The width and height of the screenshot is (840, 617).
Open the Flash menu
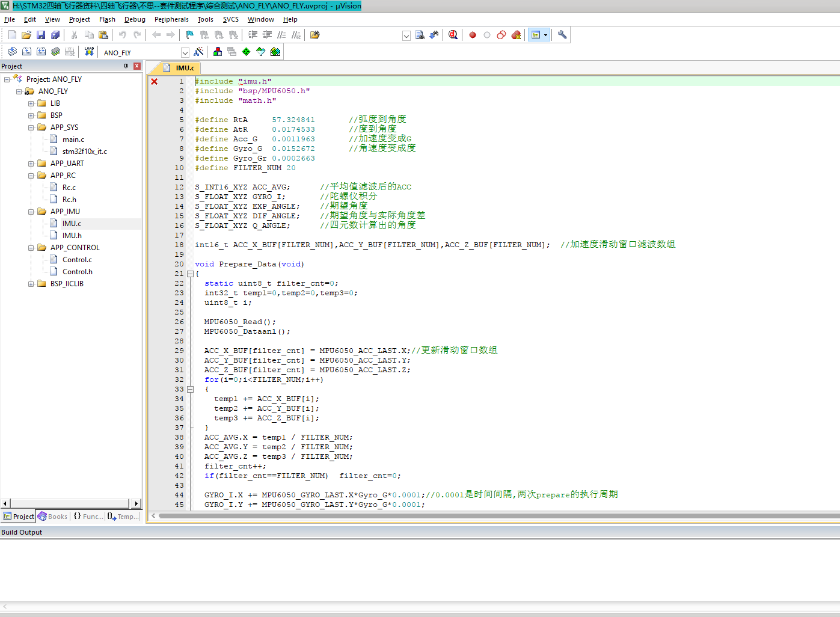pos(107,19)
